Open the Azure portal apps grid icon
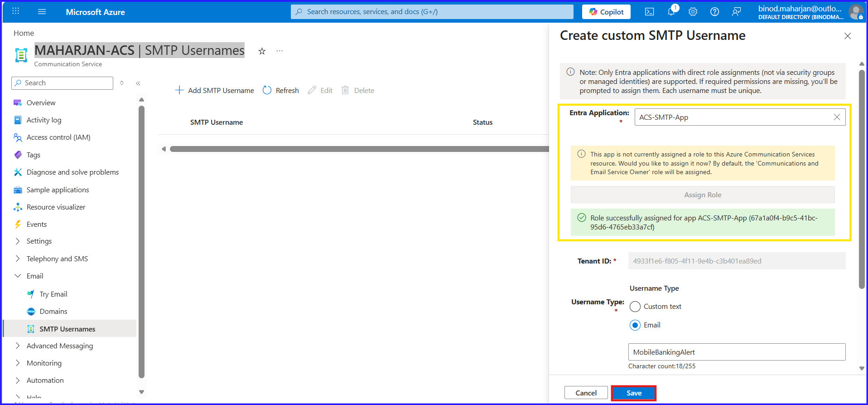Image resolution: width=868 pixels, height=405 pixels. [16, 11]
